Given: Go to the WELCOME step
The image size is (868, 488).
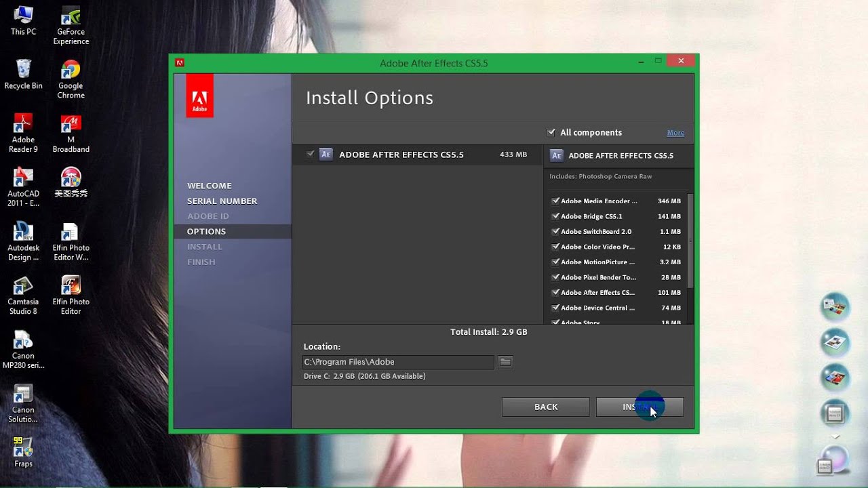Looking at the screenshot, I should [210, 186].
